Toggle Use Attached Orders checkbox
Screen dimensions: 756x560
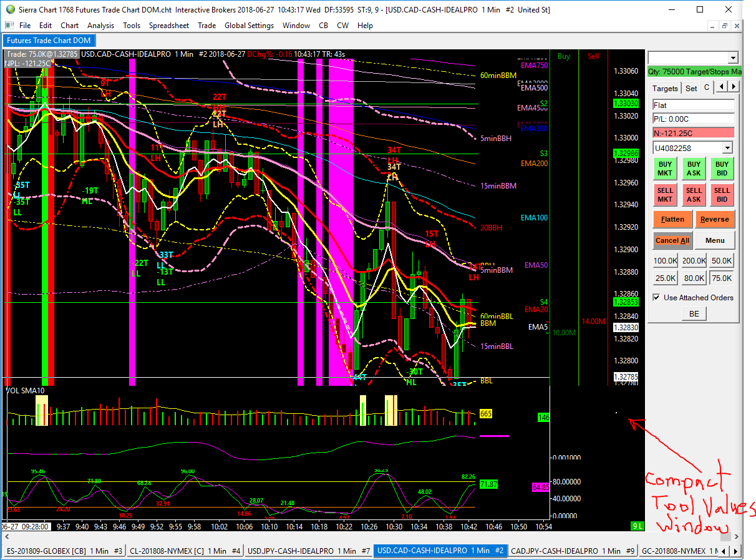tap(656, 298)
